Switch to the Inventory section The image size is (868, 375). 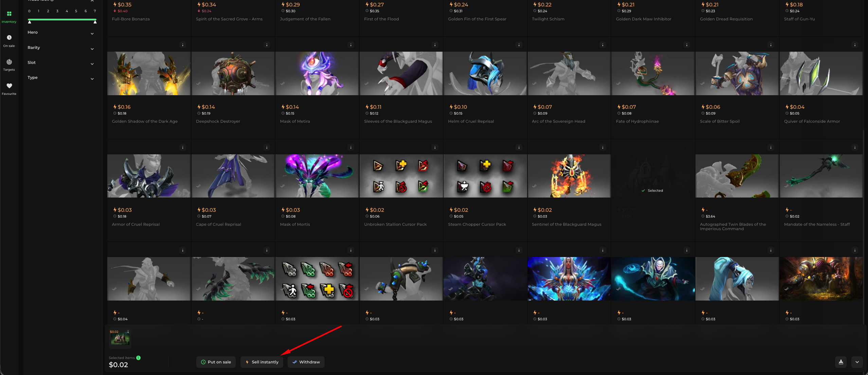point(9,17)
